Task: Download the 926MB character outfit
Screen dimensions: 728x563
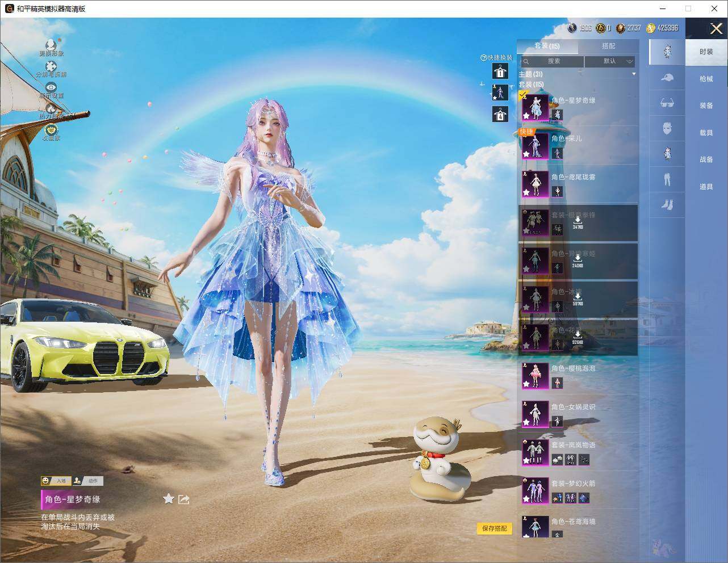Action: coord(578,338)
